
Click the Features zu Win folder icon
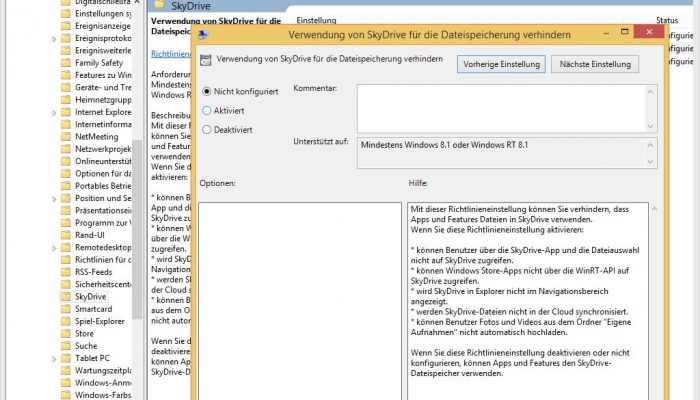coord(66,75)
